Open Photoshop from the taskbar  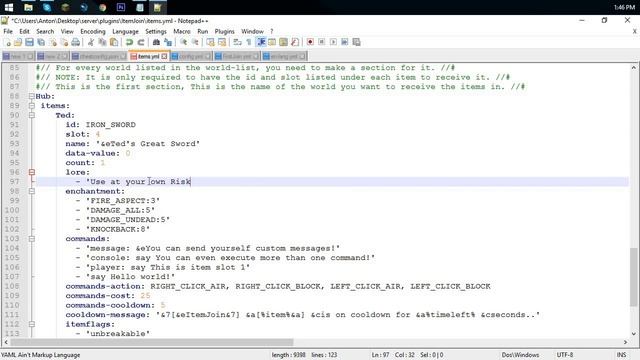121,7
